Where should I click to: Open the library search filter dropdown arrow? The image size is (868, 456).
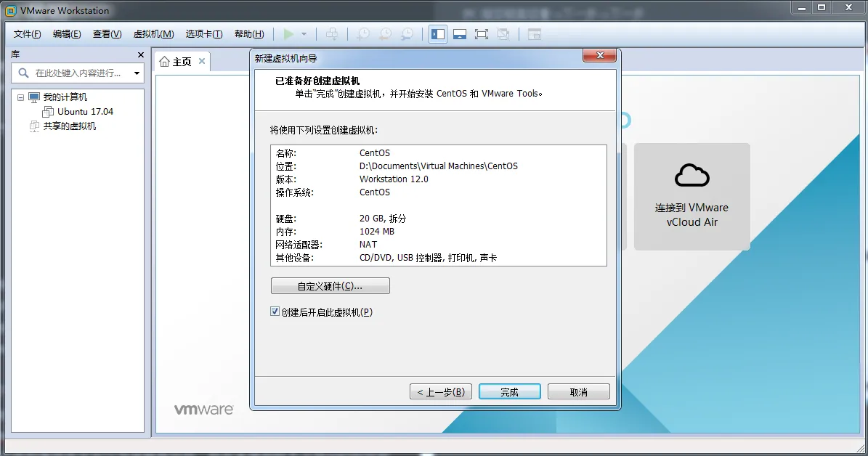point(137,73)
